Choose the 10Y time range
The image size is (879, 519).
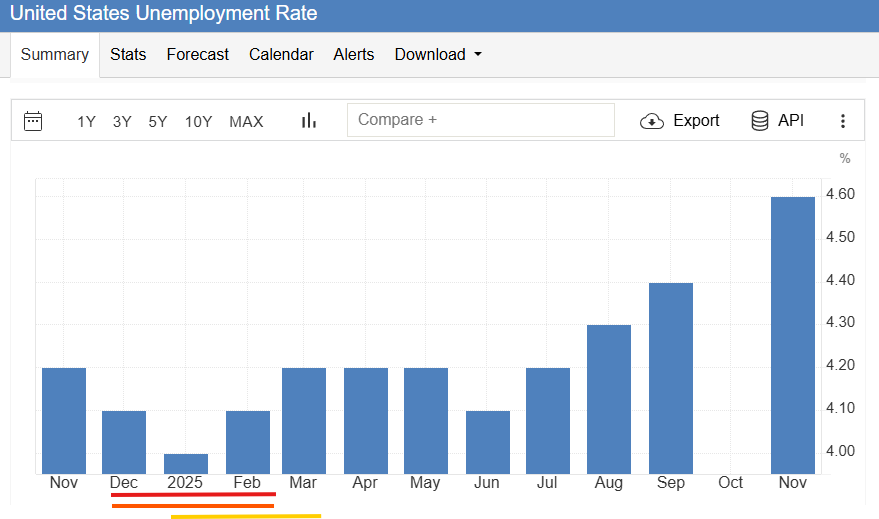click(198, 122)
